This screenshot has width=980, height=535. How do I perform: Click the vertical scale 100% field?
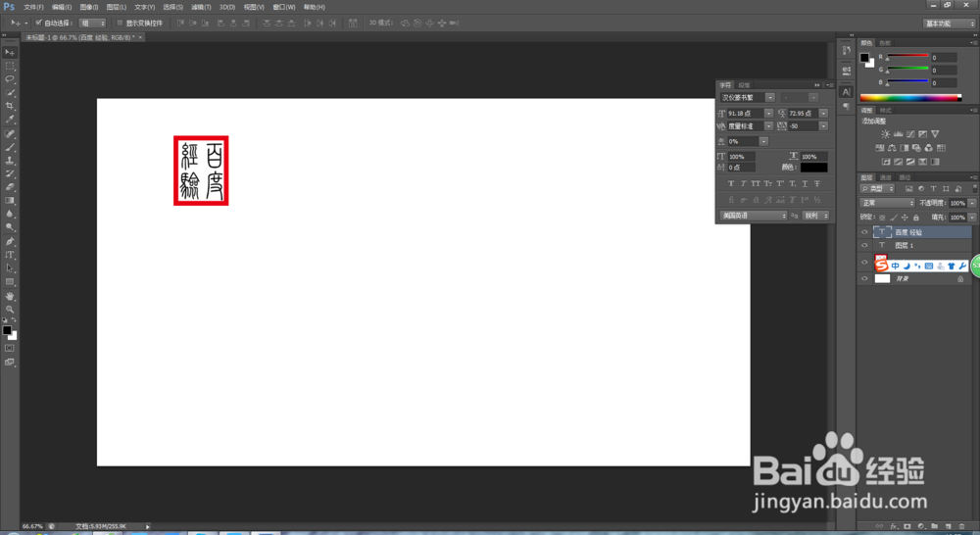741,156
